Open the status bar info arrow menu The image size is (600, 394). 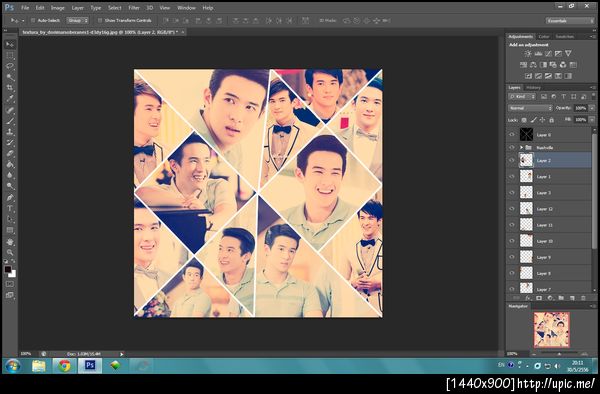pos(122,354)
